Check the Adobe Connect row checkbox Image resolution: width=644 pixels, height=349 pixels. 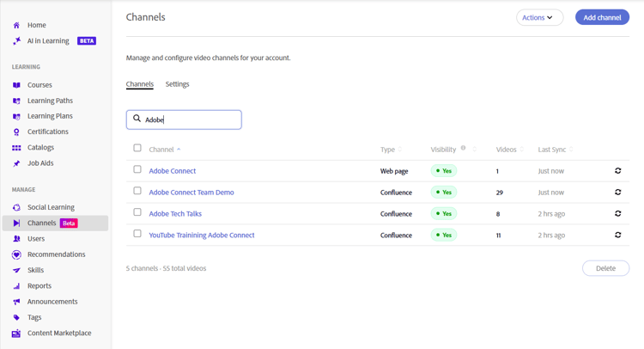tap(137, 169)
